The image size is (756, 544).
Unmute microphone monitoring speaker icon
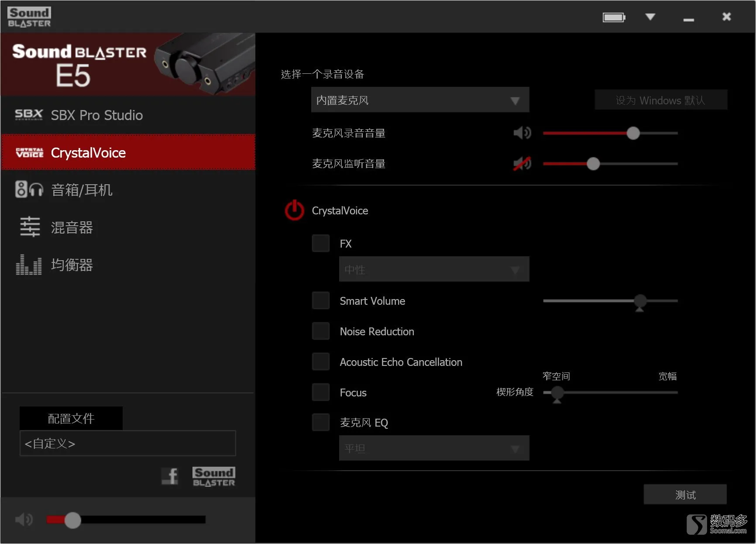[522, 164]
